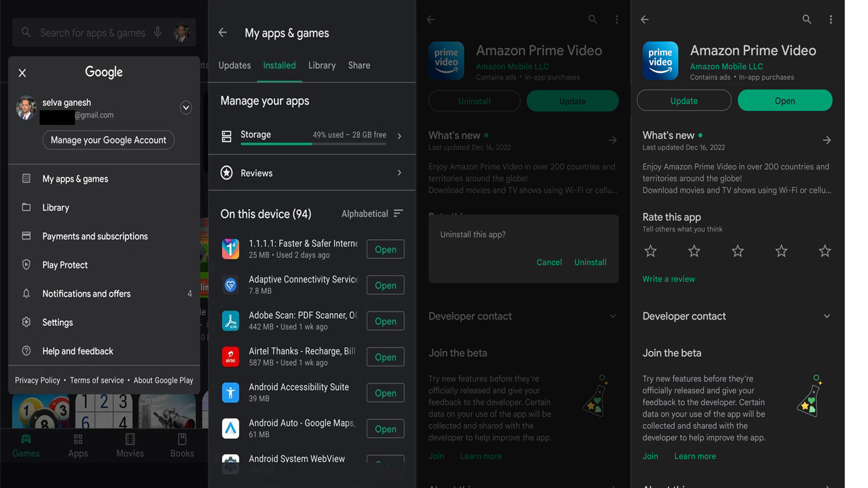This screenshot has height=488, width=868.
Task: Tap Android Accessibility Suite icon
Action: coord(231,392)
